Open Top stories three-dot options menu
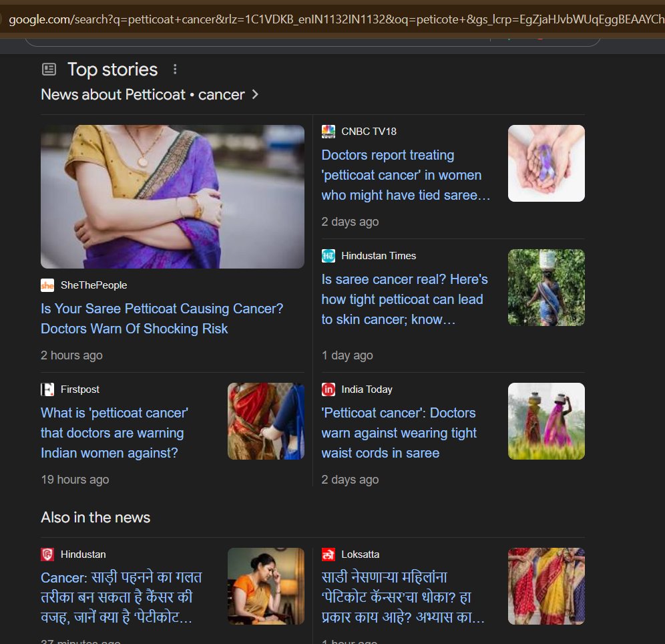This screenshot has height=644, width=665. pos(175,69)
